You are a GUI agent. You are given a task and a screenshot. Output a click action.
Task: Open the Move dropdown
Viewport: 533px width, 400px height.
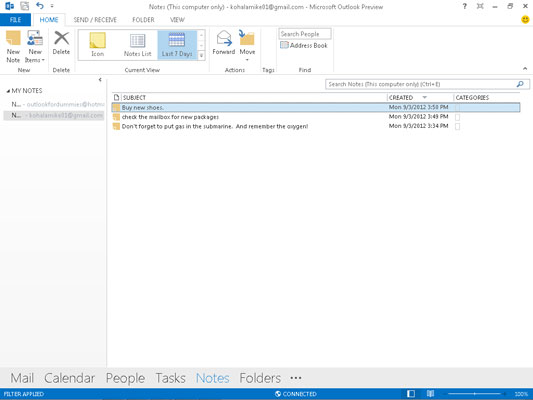point(247,46)
